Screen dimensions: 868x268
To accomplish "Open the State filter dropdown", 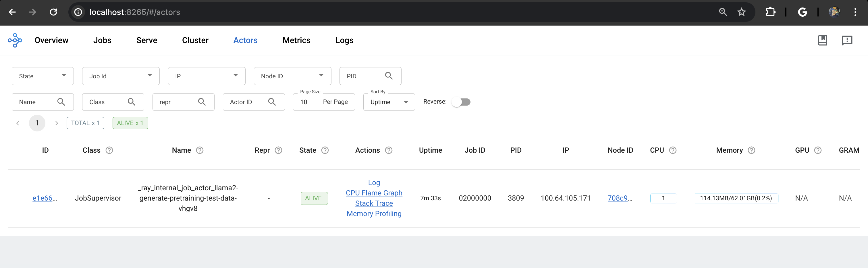I will tap(43, 76).
